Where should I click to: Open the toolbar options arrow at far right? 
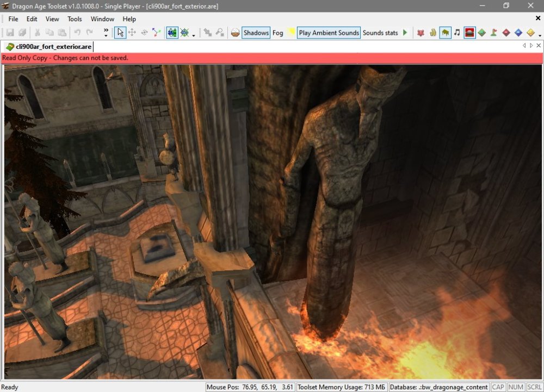coord(540,35)
